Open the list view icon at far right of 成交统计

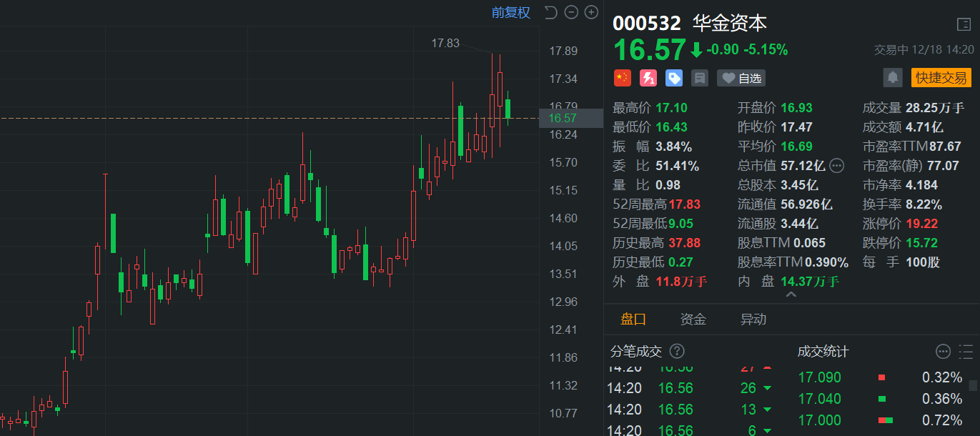[x=964, y=351]
